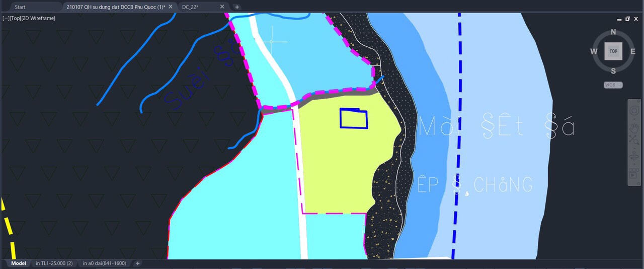Open the in TL1-25.000 (2) layout tab
The height and width of the screenshot is (269, 644).
[54, 263]
